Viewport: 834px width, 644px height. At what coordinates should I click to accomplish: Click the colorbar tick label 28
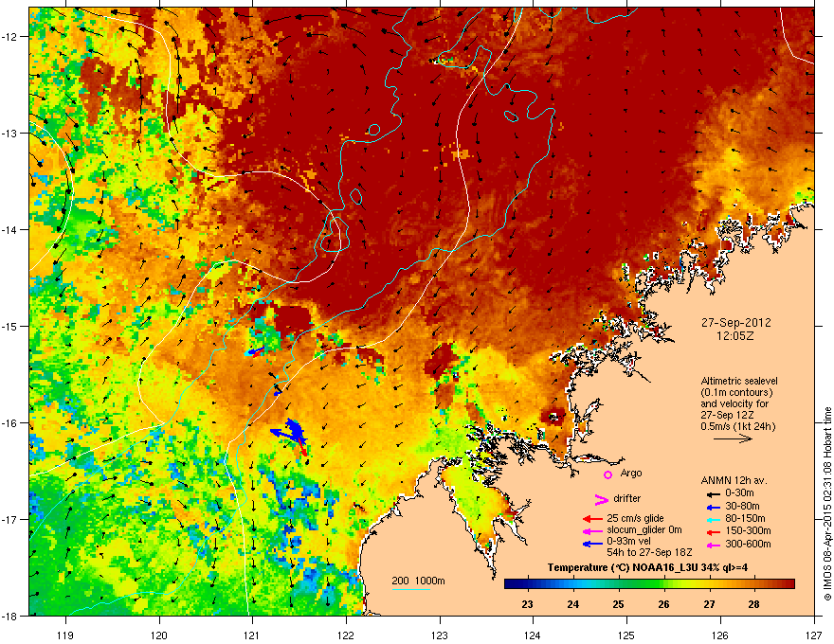tap(753, 604)
